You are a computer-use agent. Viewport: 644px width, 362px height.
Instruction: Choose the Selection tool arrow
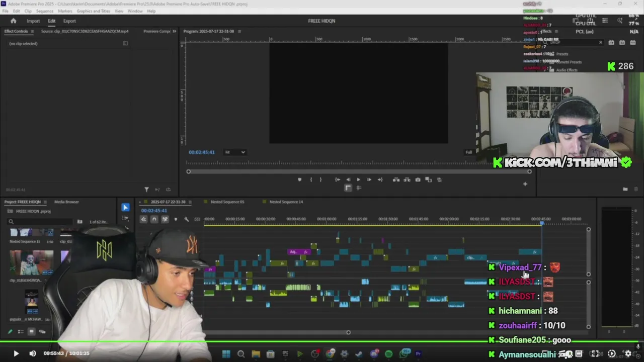click(125, 207)
